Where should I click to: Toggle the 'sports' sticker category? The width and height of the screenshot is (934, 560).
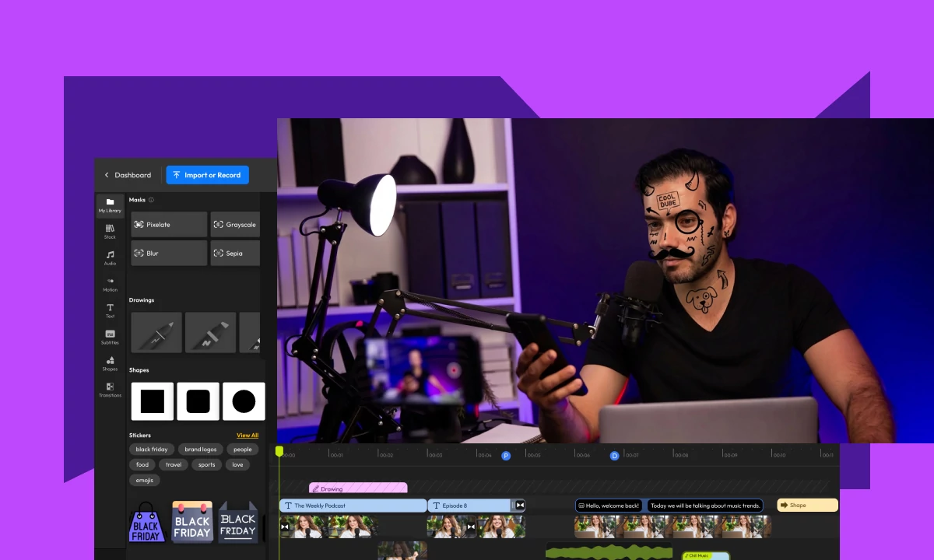pyautogui.click(x=205, y=464)
